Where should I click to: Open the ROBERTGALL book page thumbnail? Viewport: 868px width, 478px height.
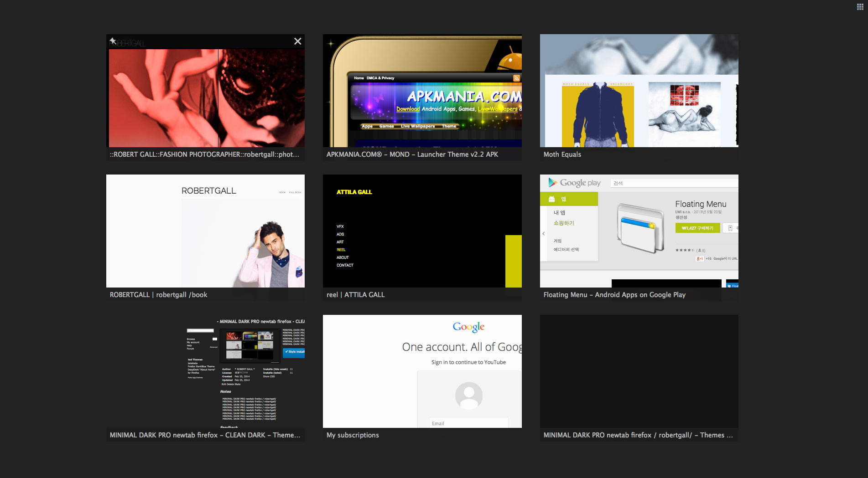(x=206, y=231)
